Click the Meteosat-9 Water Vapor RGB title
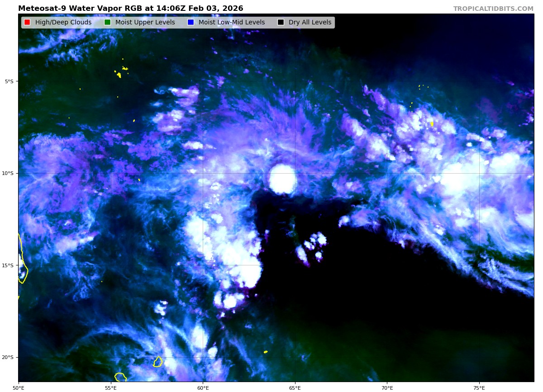This screenshot has width=543, height=392. point(130,9)
